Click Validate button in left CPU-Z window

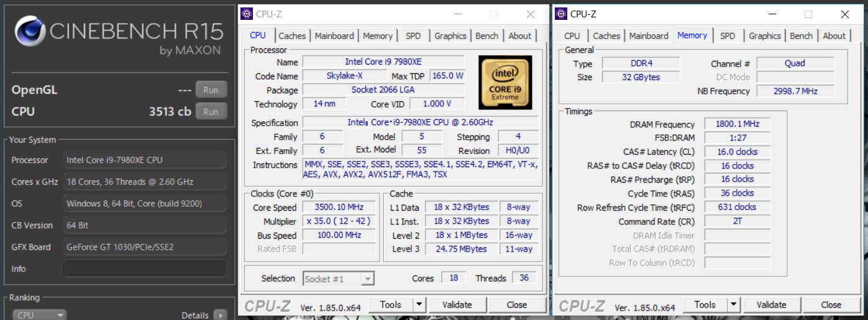pos(457,304)
